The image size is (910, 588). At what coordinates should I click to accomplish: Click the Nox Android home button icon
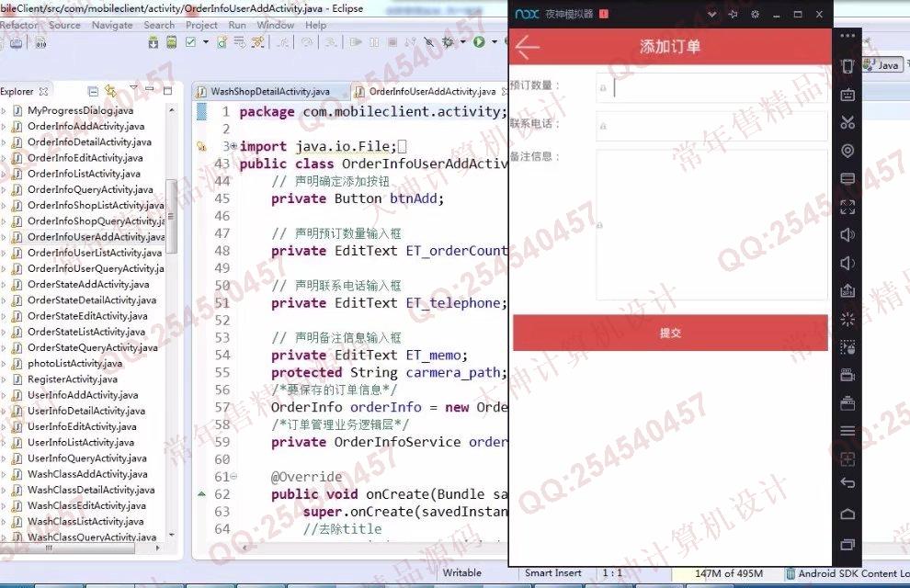(x=847, y=514)
